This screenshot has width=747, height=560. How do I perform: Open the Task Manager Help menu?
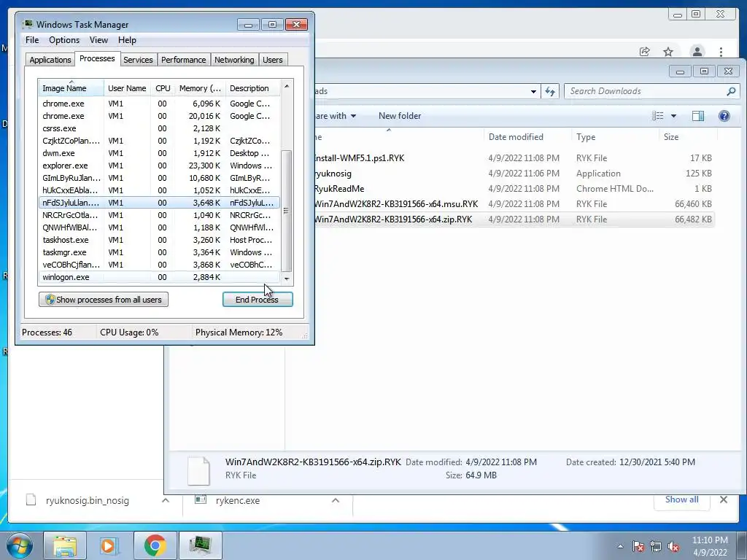point(127,40)
